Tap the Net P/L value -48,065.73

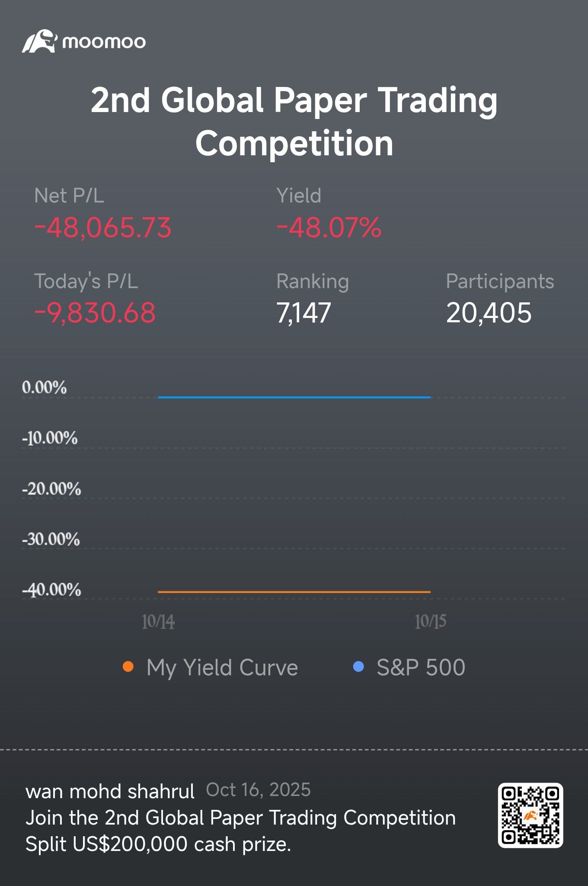tap(103, 228)
